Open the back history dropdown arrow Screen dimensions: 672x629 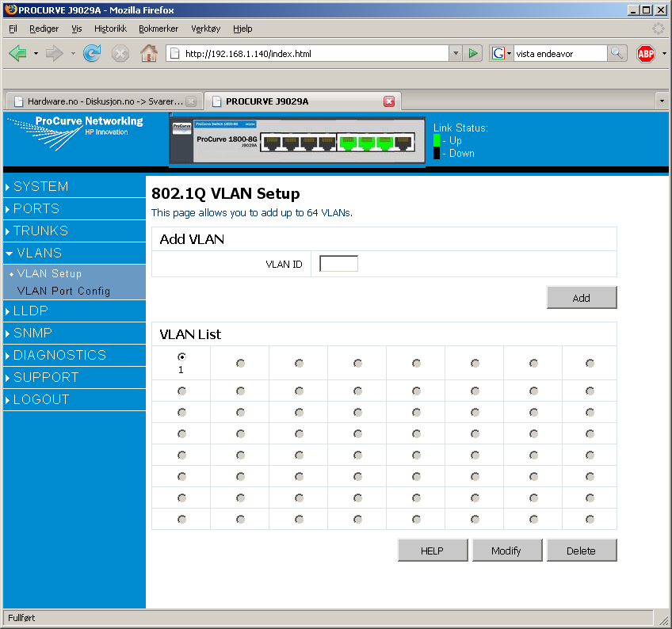pos(36,54)
